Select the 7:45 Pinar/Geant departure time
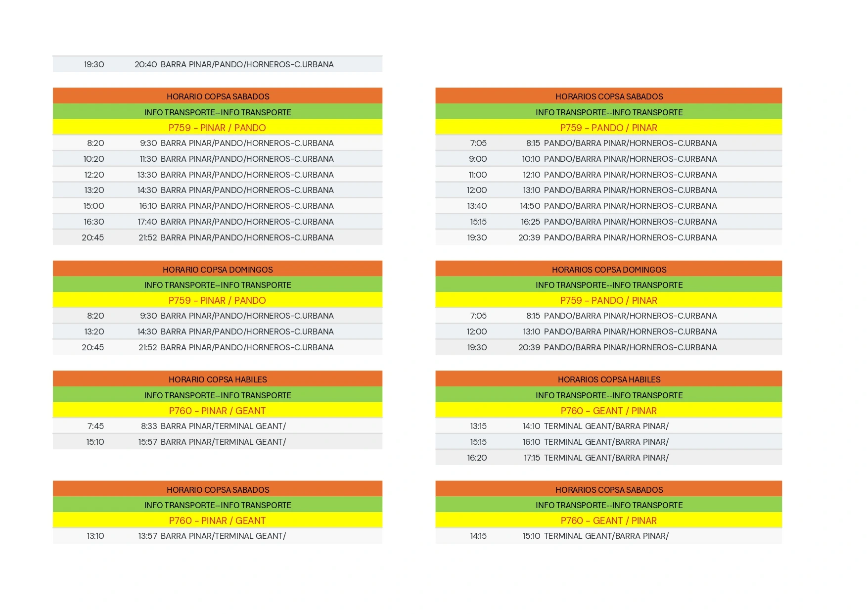This screenshot has height=614, width=868. click(95, 426)
